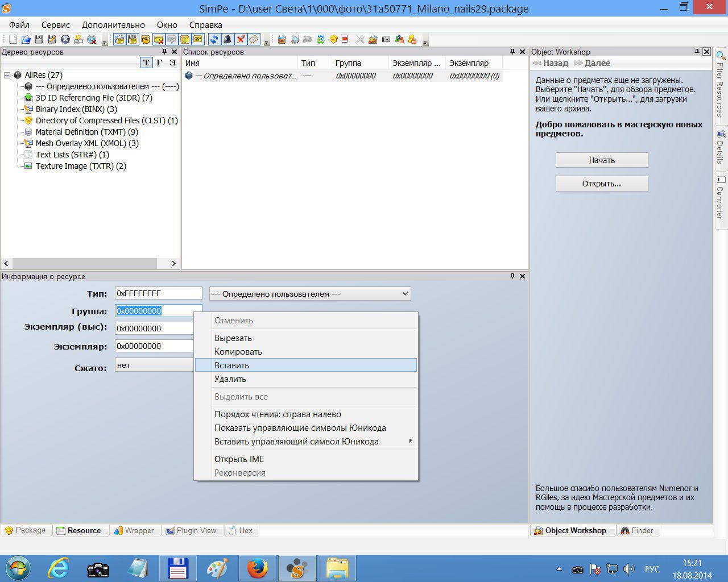This screenshot has height=582, width=728.
Task: Click the Open folder toolbar icon
Action: point(26,39)
